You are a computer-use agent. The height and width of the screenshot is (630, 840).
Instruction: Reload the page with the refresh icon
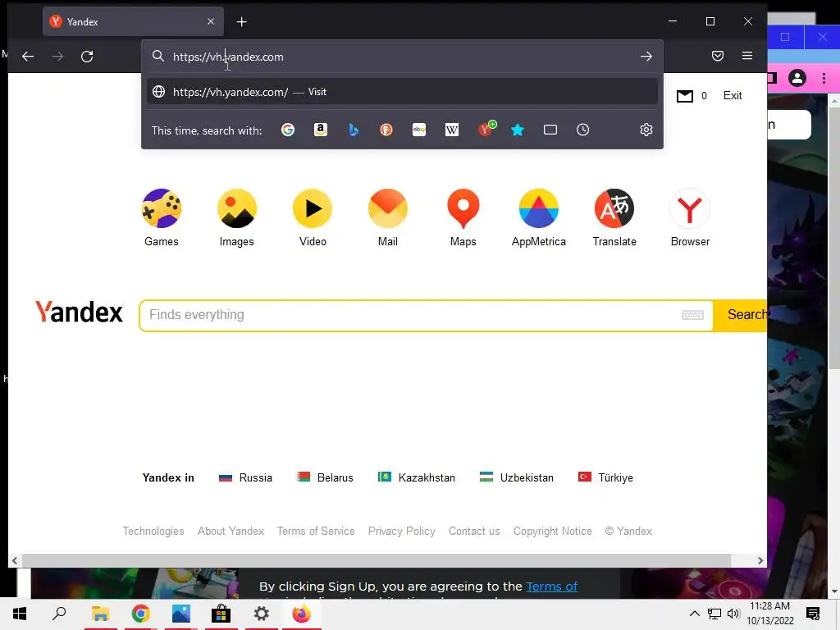87,57
